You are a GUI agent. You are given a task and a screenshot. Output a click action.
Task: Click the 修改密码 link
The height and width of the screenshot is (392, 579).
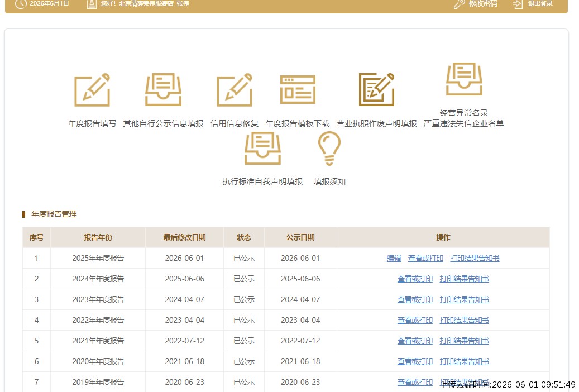click(x=483, y=4)
